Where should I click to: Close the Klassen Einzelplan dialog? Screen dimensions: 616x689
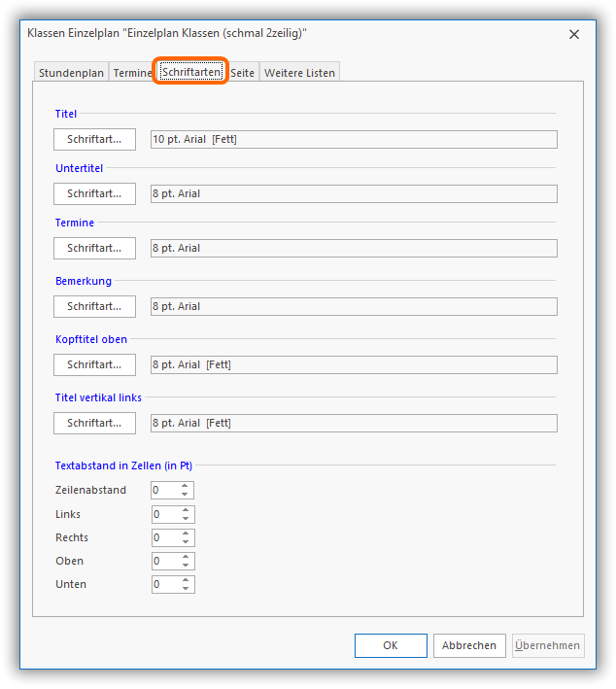(574, 34)
